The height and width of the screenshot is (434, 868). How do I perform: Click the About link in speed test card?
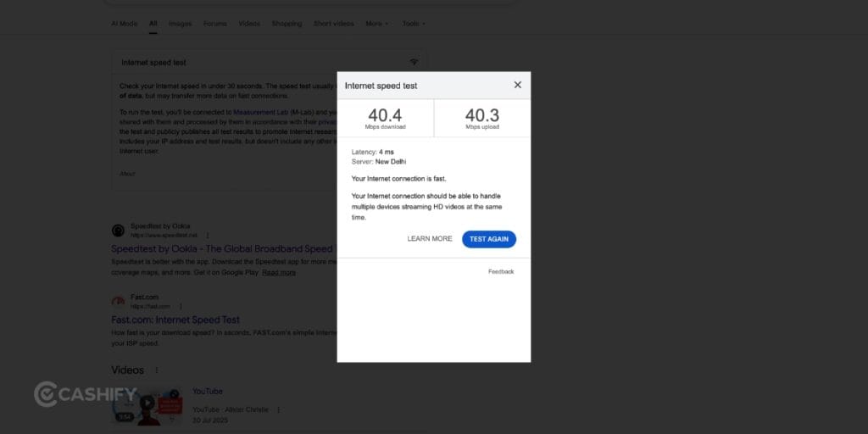[127, 174]
